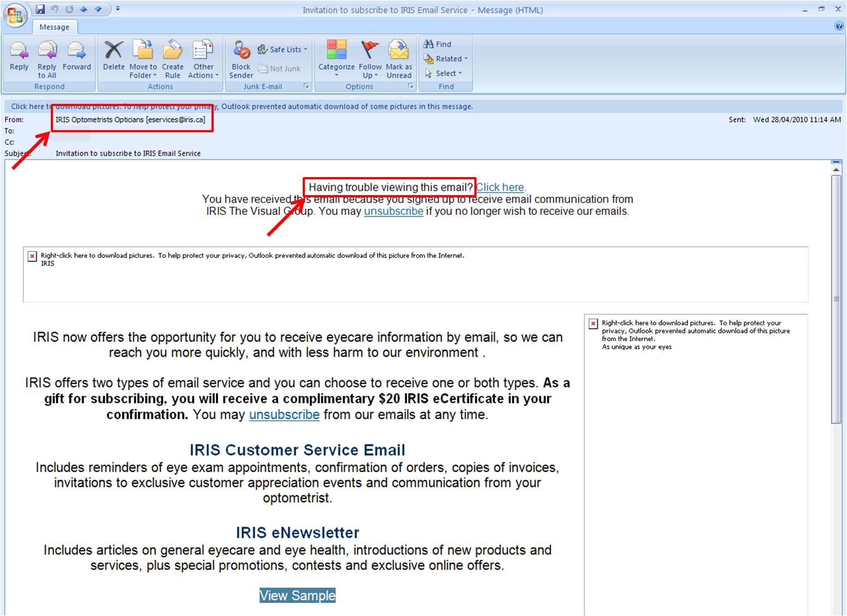
Task: Open Related dropdown menu
Action: coord(446,58)
